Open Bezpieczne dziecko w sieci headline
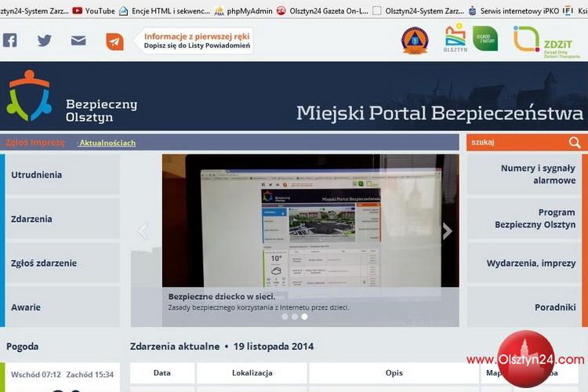Screen dimensions: 588x392 click(222, 296)
